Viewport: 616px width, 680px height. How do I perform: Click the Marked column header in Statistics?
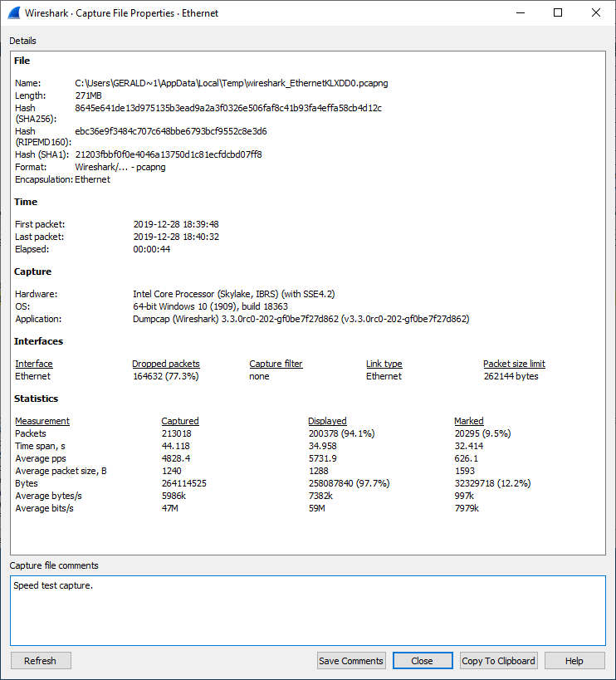[x=468, y=421]
